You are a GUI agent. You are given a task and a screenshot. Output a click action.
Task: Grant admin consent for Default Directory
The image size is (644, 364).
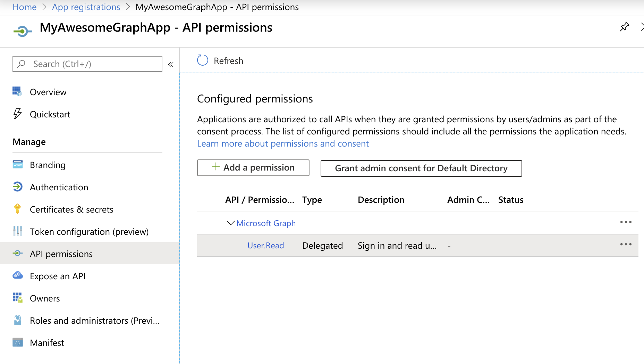[421, 168]
